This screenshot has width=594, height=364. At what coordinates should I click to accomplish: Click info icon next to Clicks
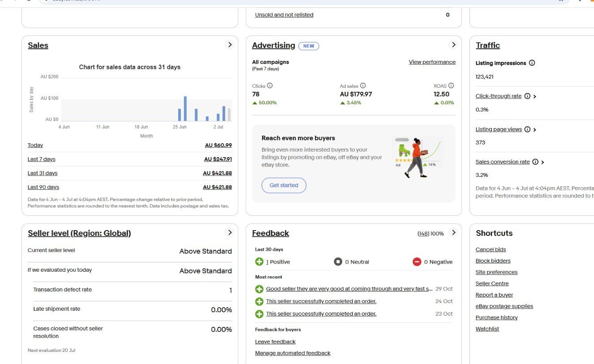pos(270,86)
